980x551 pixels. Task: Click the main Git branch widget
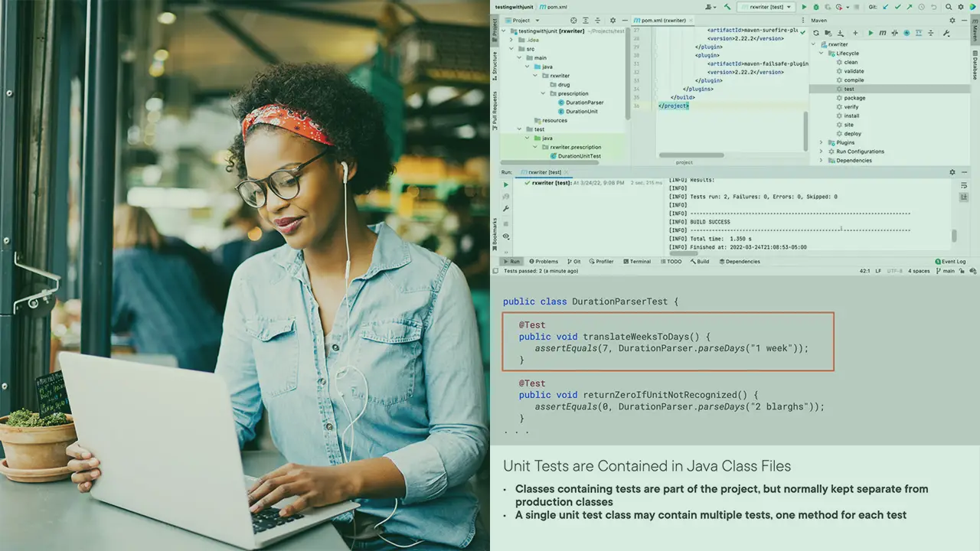coord(945,271)
